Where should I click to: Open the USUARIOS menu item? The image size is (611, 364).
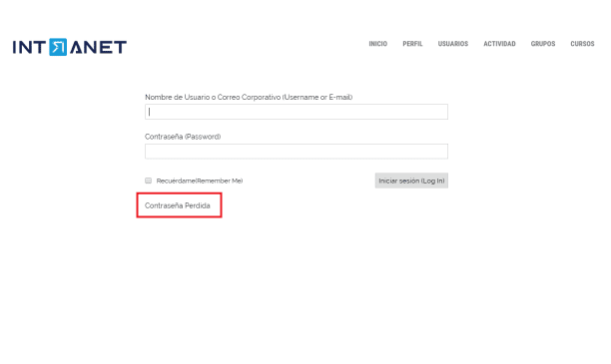(453, 44)
